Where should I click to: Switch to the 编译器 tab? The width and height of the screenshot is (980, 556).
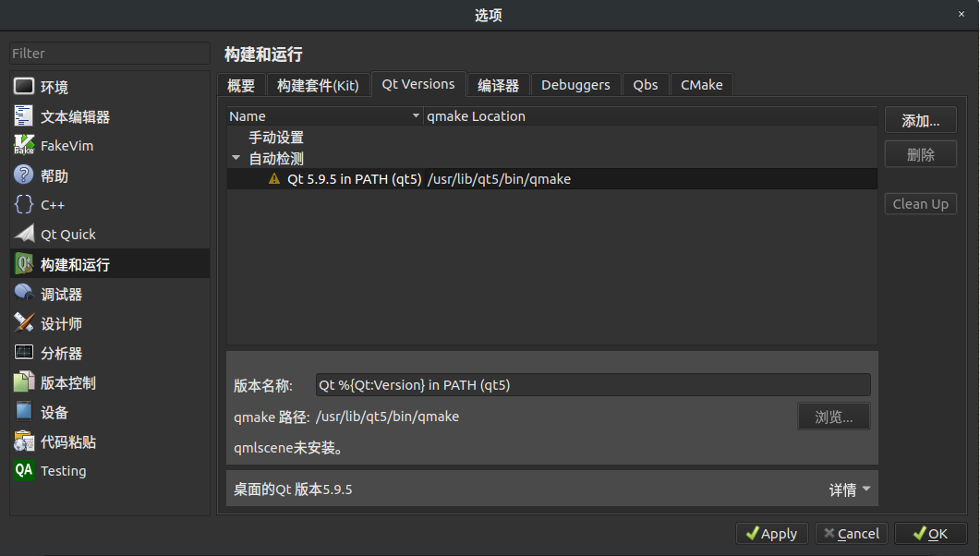498,84
